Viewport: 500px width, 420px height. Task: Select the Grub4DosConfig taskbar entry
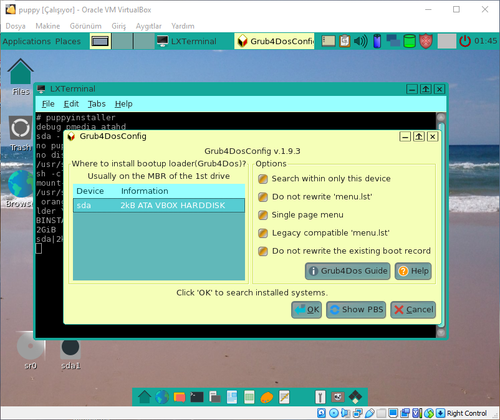[274, 41]
